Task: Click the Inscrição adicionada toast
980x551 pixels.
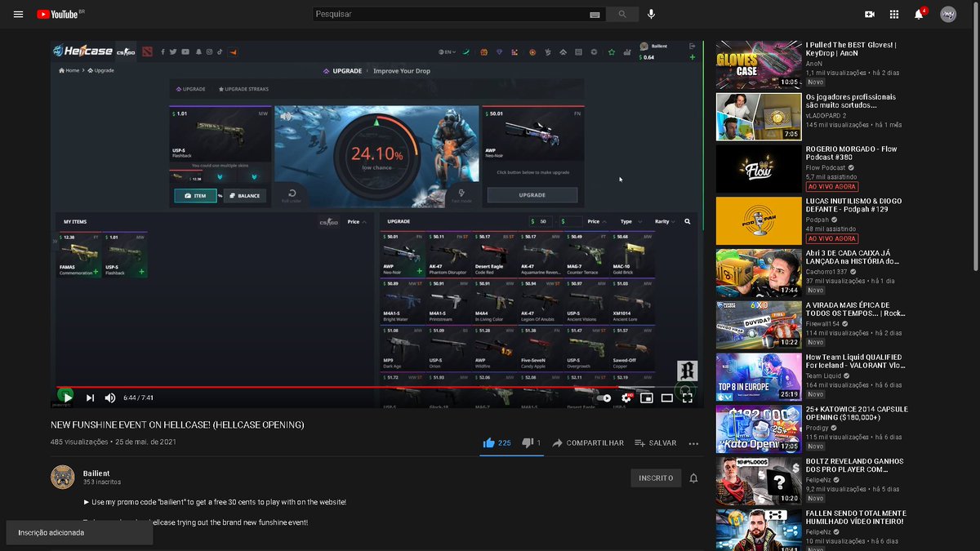Action: point(79,532)
